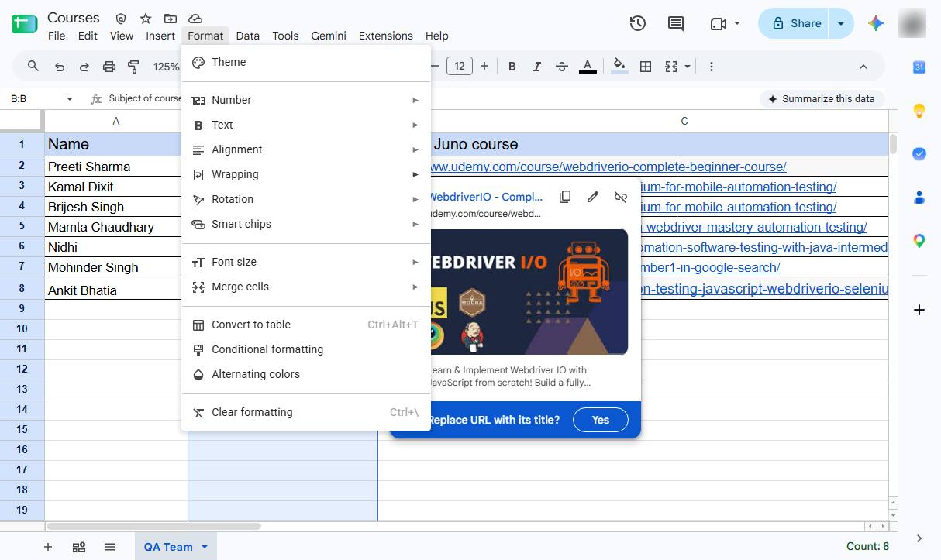Image resolution: width=941 pixels, height=560 pixels.
Task: Edit the link with pencil icon
Action: [x=593, y=197]
